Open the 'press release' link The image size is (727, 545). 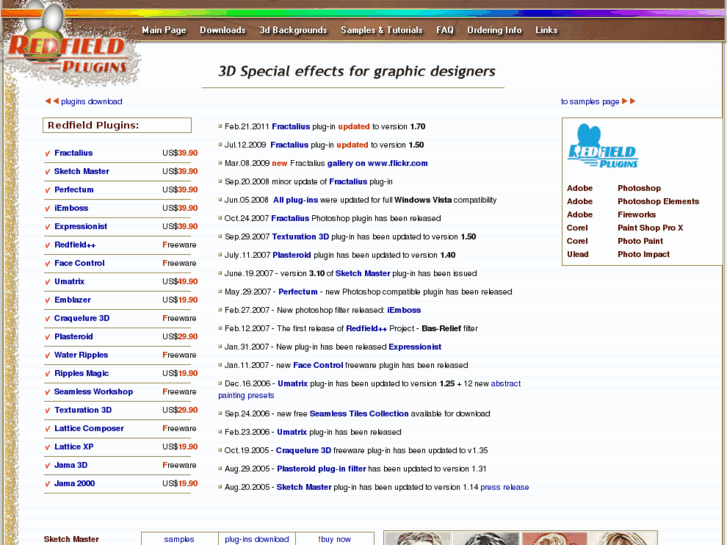(504, 487)
